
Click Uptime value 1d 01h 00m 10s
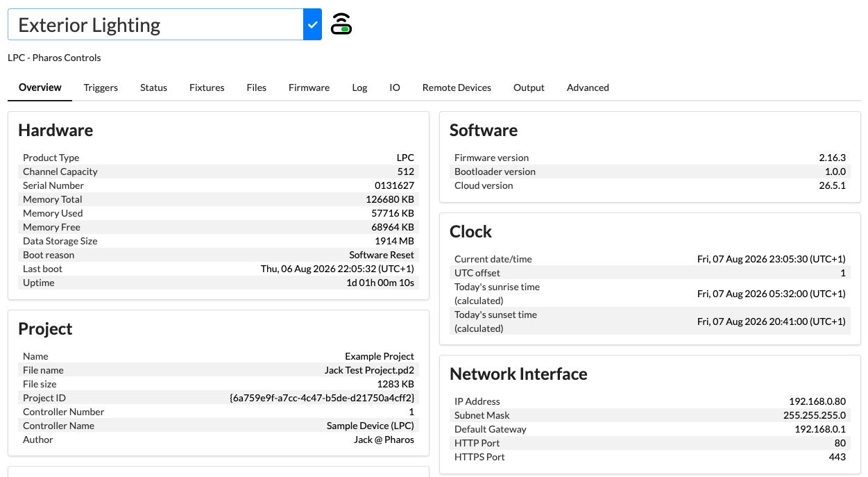coord(380,283)
